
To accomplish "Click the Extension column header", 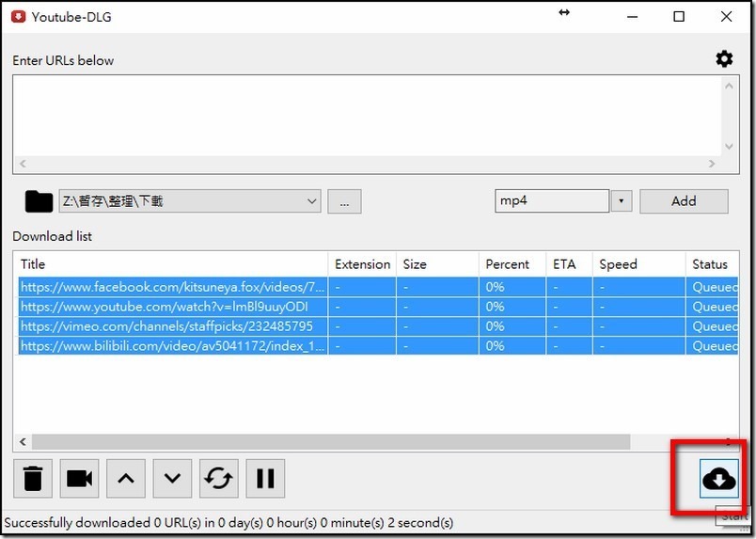I will 362,264.
